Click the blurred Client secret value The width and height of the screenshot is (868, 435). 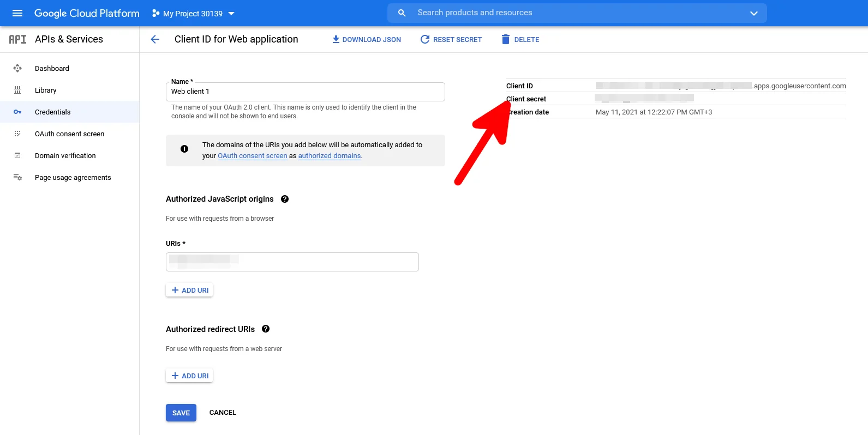pyautogui.click(x=644, y=98)
